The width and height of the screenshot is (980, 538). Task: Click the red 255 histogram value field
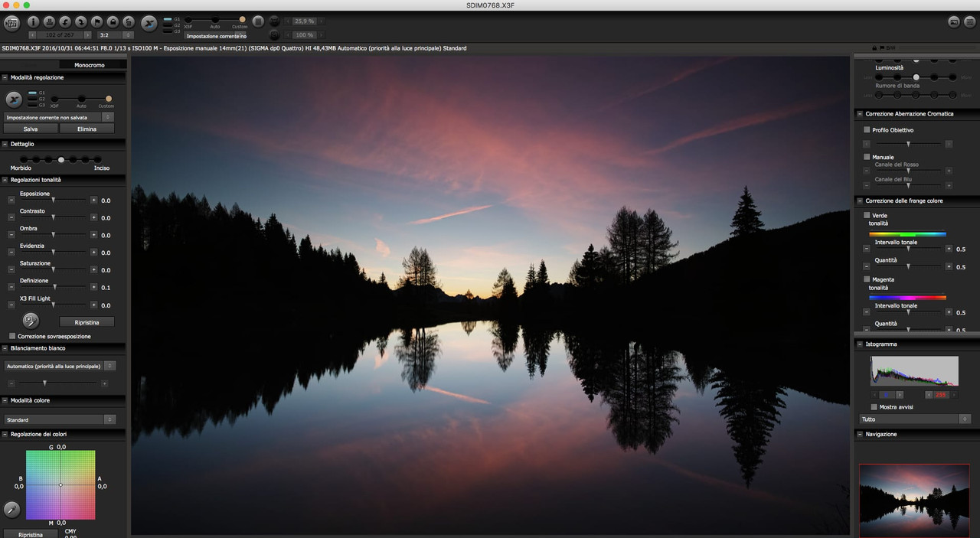[x=941, y=394]
